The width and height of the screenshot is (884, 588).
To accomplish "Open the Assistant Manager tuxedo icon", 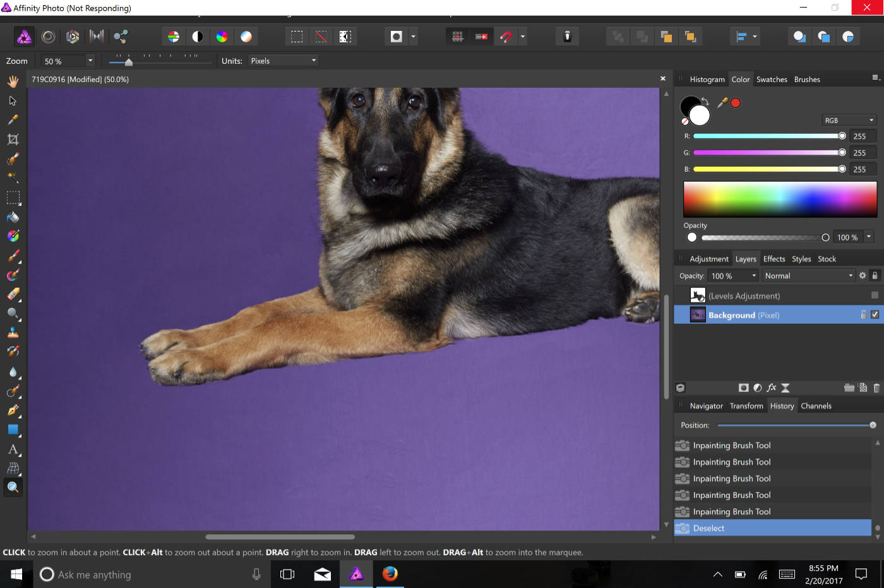I will pos(567,37).
